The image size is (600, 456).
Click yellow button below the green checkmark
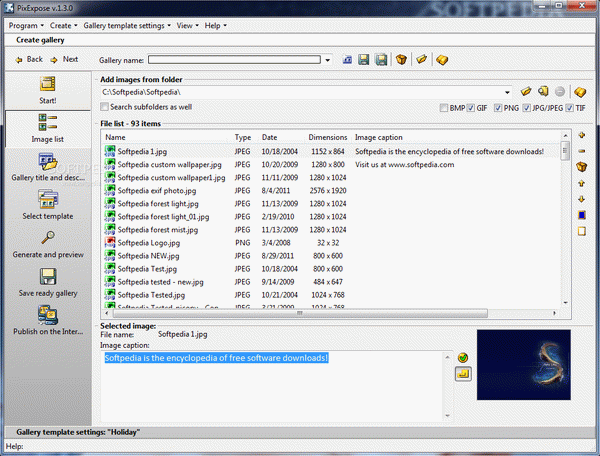pos(463,374)
